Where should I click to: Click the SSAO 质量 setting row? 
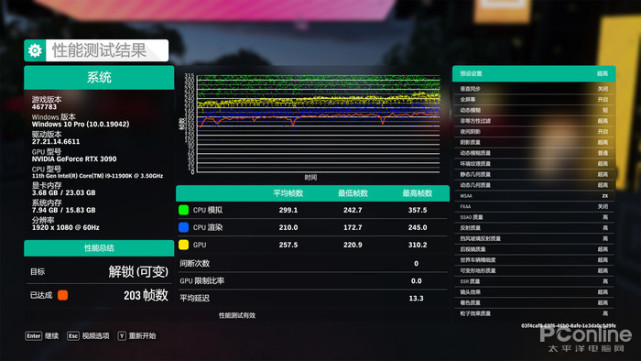533,217
